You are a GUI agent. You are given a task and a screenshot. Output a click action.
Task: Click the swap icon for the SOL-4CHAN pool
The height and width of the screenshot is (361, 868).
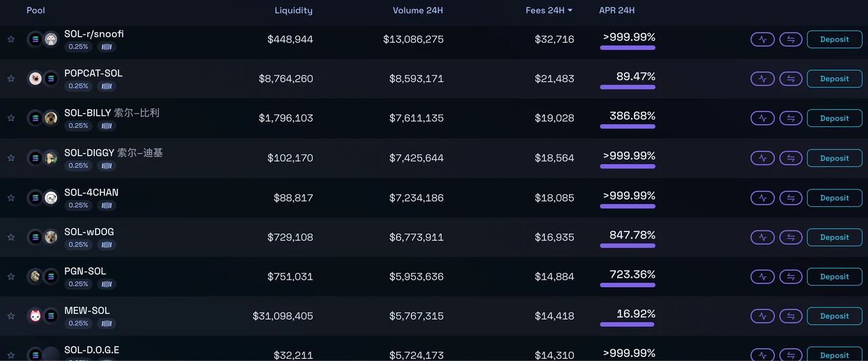coord(791,197)
